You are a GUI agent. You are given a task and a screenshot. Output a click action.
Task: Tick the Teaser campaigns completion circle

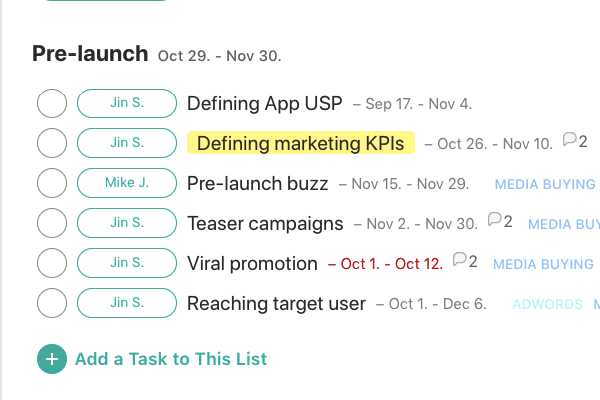[52, 223]
